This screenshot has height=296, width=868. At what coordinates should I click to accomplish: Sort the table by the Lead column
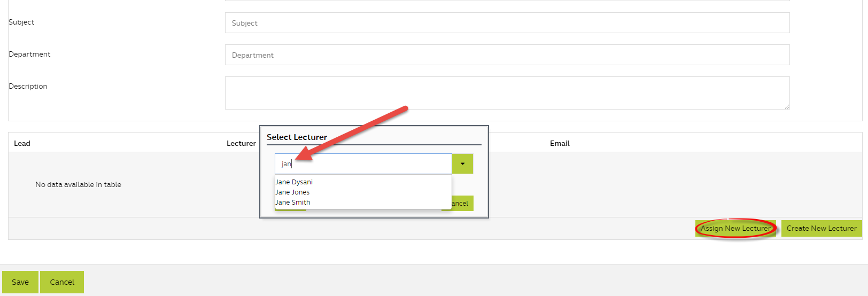tap(22, 143)
